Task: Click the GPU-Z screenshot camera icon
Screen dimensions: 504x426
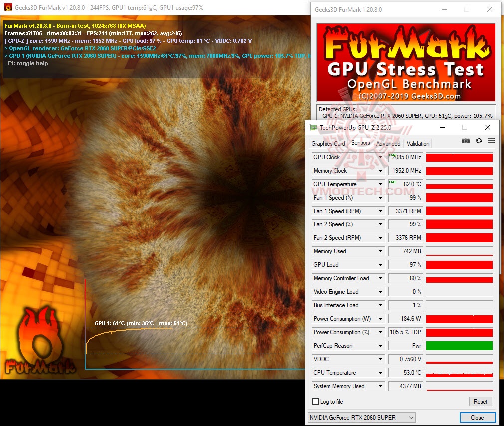Action: [x=465, y=141]
